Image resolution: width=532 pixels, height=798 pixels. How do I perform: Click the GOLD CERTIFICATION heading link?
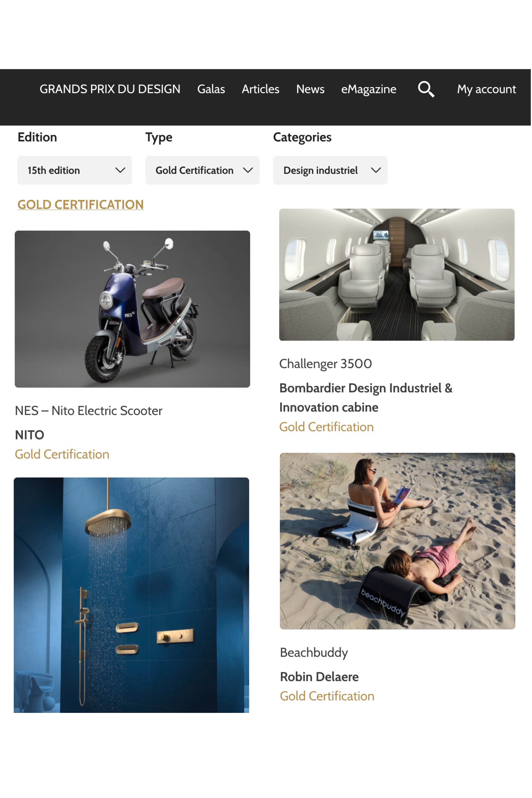81,205
